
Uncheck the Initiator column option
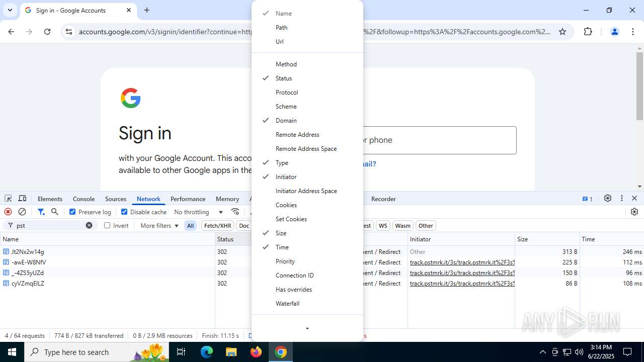pos(307,177)
